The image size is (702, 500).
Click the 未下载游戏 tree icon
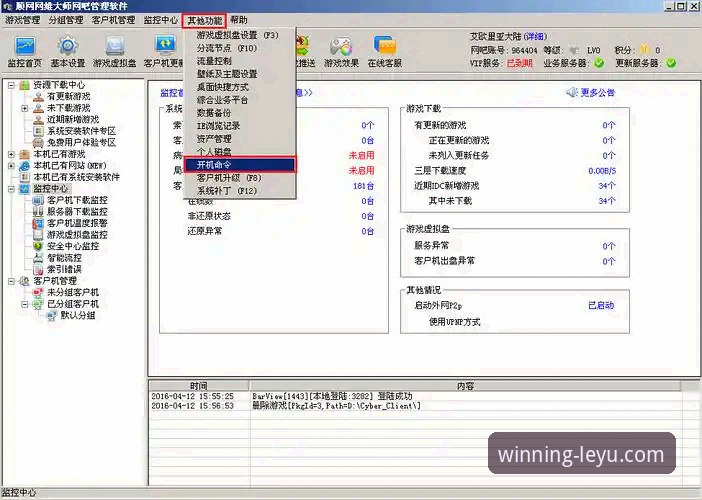point(39,108)
